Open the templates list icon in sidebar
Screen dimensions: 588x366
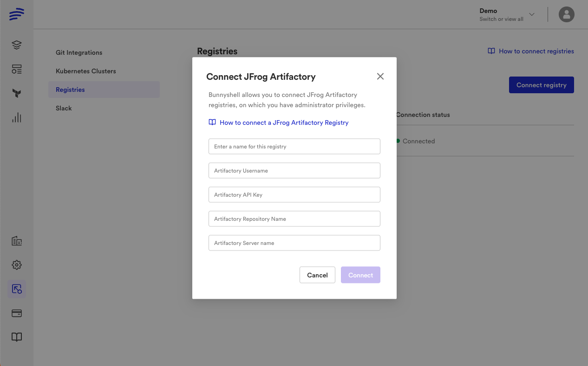pyautogui.click(x=17, y=70)
